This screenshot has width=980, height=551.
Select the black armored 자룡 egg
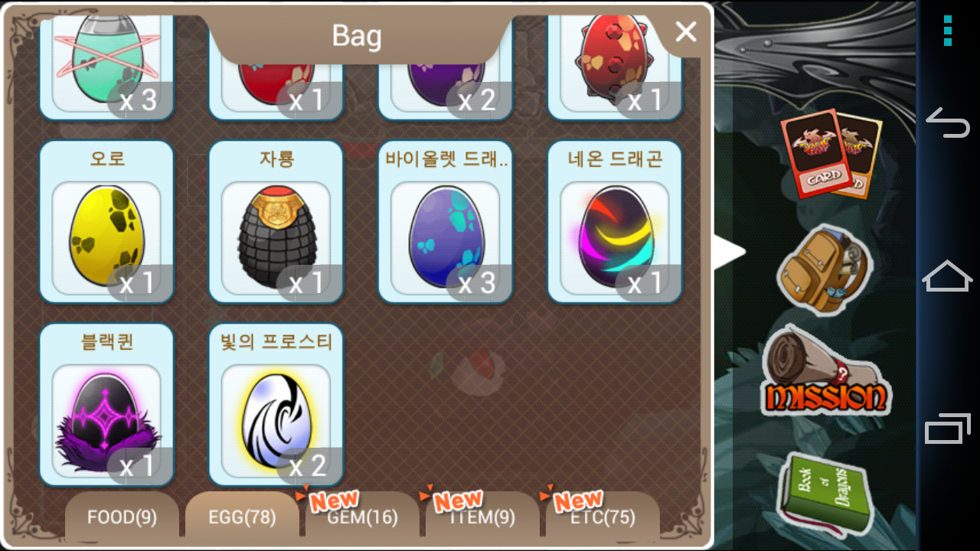(276, 222)
